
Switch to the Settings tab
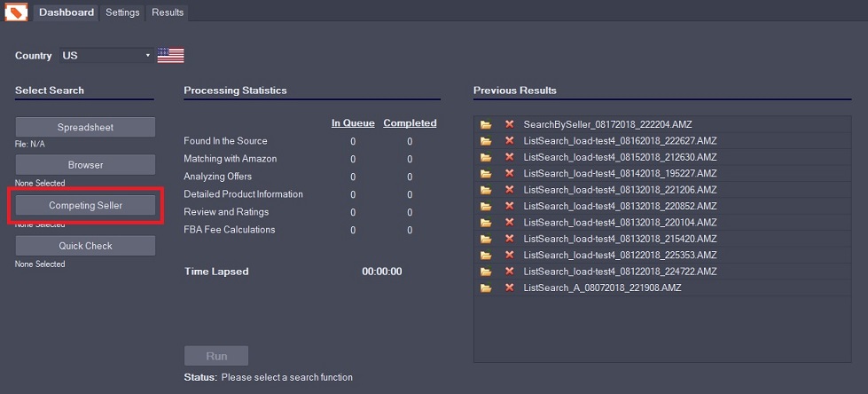(x=122, y=12)
